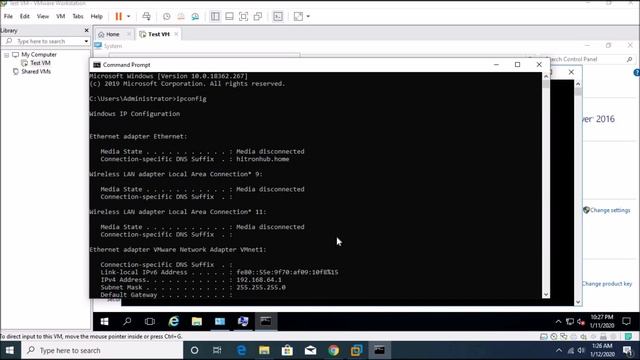This screenshot has width=640, height=360.
Task: Toggle the console view icon
Action: (278, 16)
